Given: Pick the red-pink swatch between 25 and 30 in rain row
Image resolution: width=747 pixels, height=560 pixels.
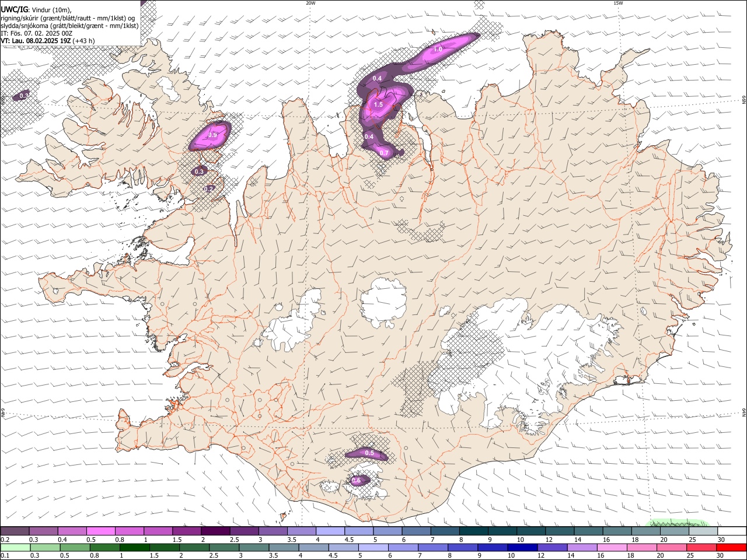Looking at the screenshot, I should (x=702, y=547).
